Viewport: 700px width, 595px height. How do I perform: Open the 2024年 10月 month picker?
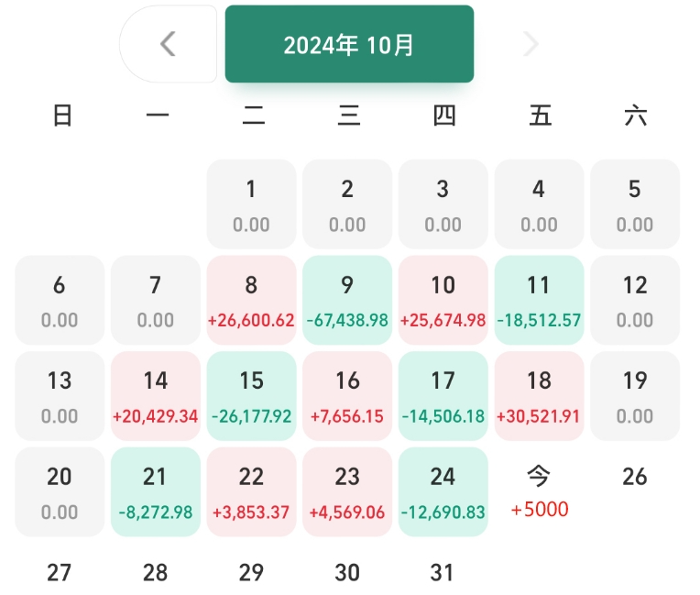click(349, 44)
